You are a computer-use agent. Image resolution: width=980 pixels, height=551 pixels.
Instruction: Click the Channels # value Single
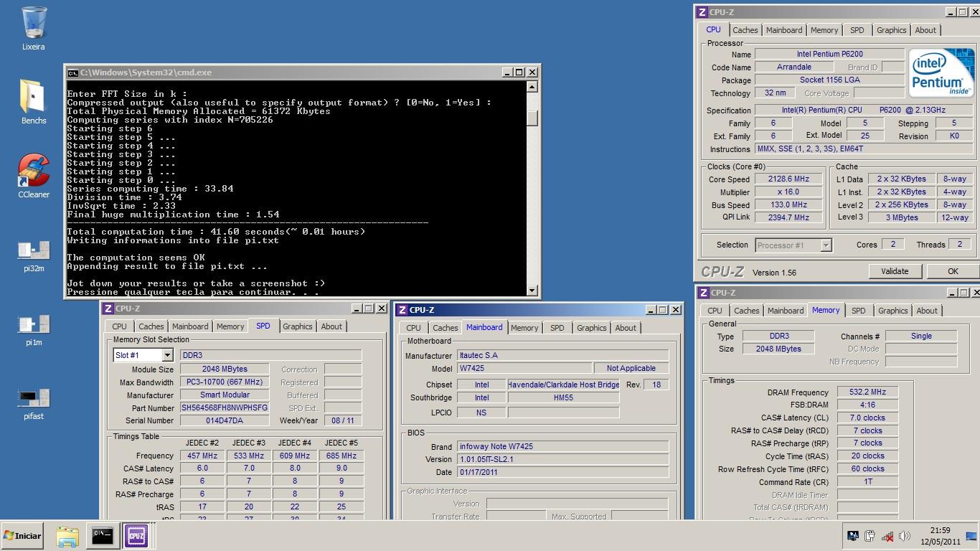point(921,336)
